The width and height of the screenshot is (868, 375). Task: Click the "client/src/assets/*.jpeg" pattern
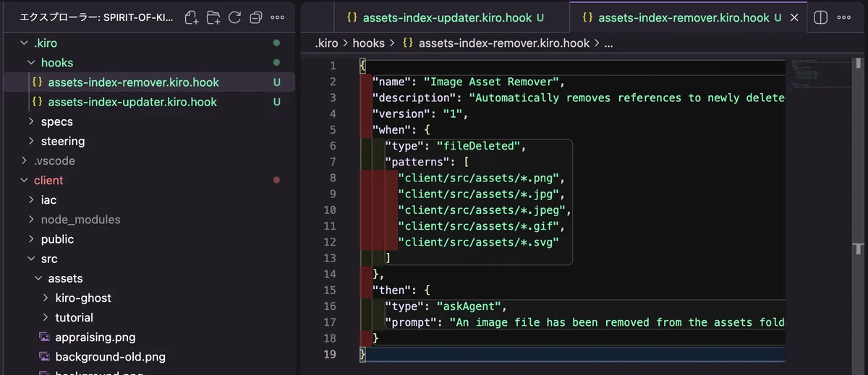click(x=481, y=210)
